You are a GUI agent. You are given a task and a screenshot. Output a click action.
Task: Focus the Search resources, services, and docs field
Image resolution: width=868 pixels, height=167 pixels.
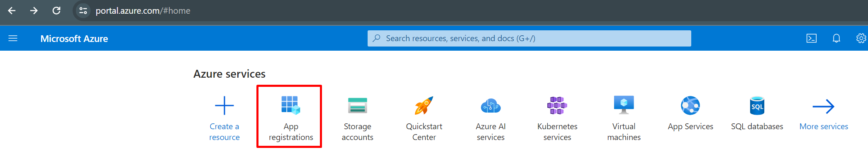529,39
